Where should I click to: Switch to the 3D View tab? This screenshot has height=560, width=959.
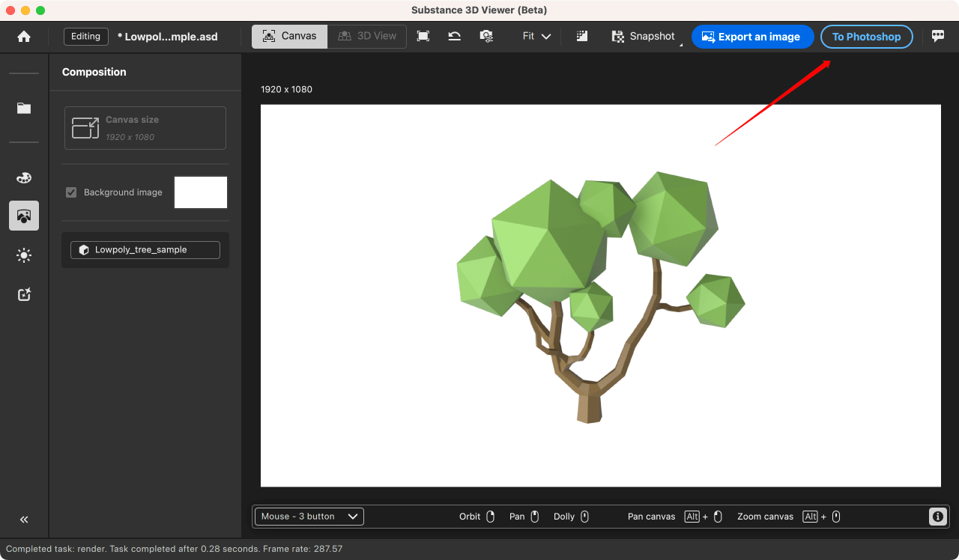[367, 37]
